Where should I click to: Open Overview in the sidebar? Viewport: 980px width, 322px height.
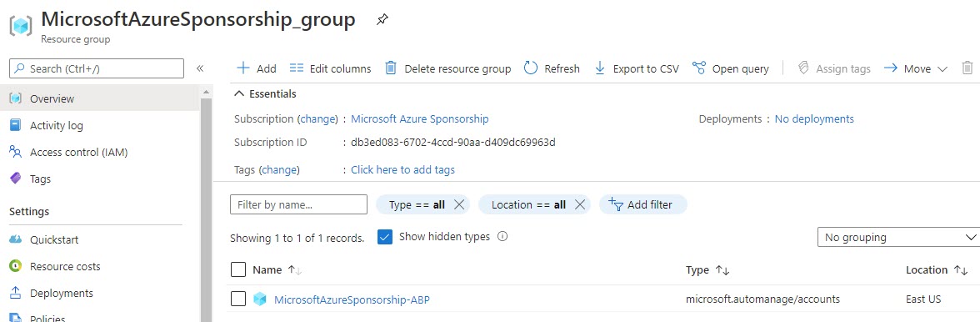click(x=101, y=98)
